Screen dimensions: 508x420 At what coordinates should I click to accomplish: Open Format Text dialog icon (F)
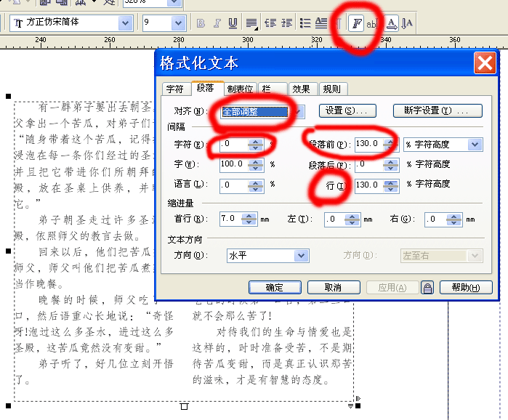[x=356, y=23]
